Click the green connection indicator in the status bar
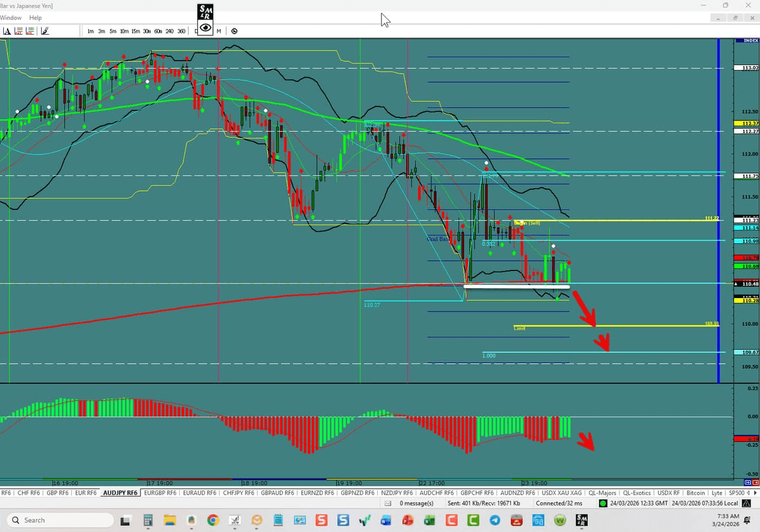 tap(602, 503)
